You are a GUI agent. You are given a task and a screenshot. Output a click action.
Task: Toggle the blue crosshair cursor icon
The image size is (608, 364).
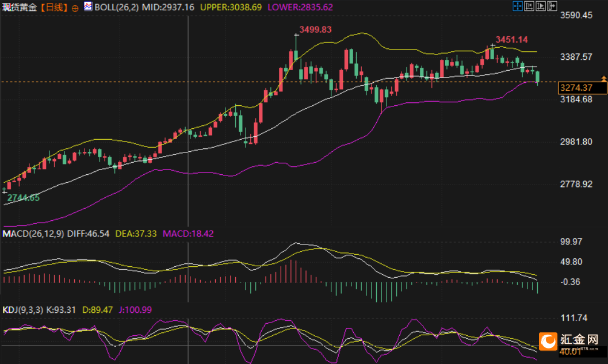click(517, 6)
